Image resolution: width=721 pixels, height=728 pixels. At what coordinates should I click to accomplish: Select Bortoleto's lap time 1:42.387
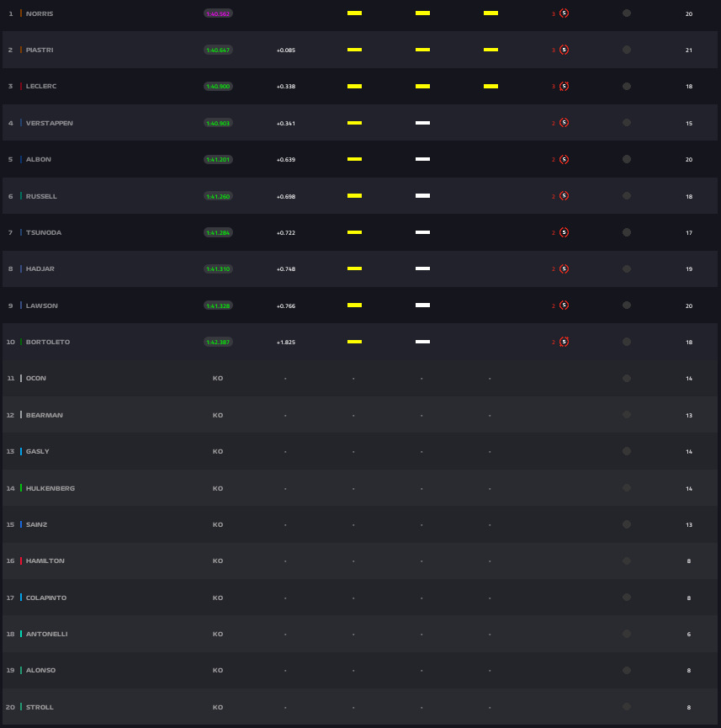tap(218, 342)
